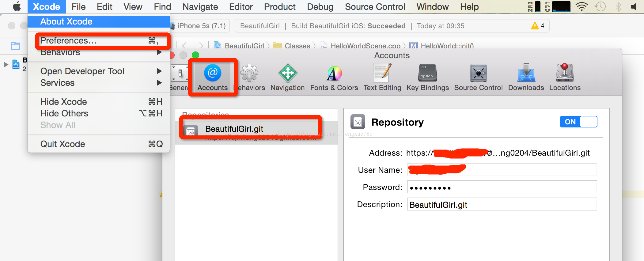Open the Edit menu
The height and width of the screenshot is (261, 644).
[x=104, y=7]
